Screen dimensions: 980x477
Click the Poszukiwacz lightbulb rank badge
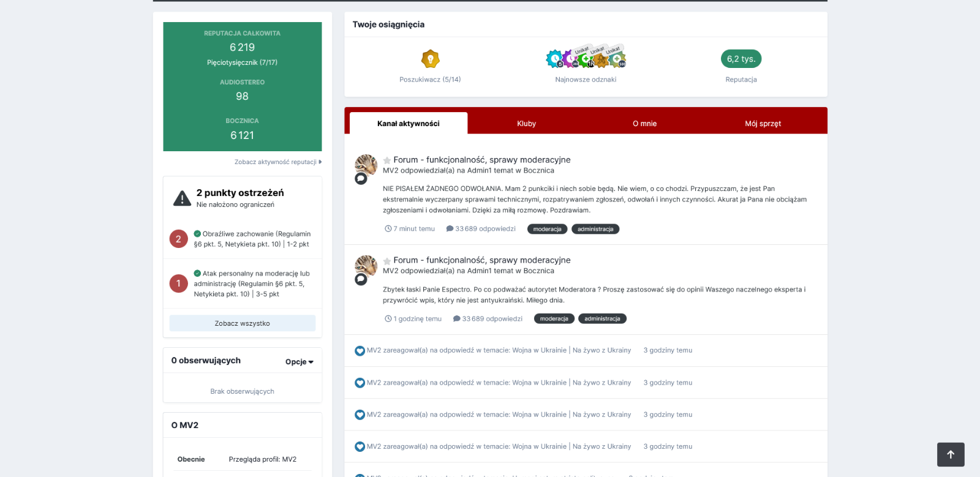click(431, 59)
